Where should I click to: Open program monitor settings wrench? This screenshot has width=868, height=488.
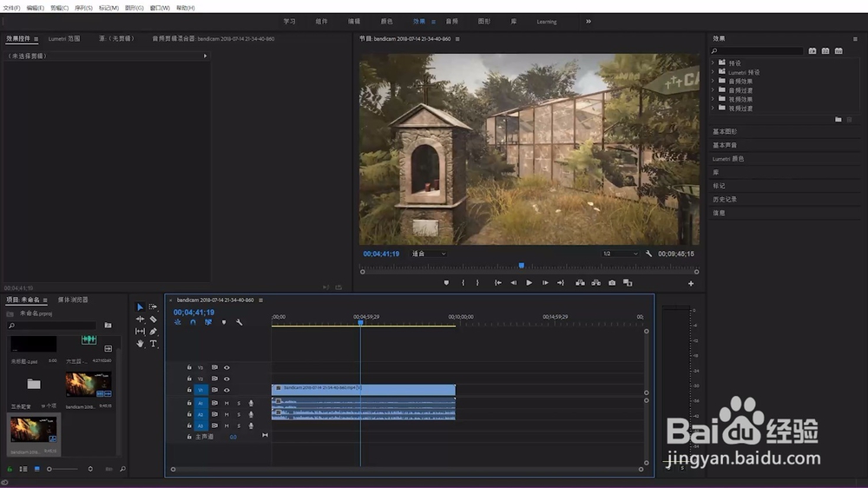click(648, 254)
